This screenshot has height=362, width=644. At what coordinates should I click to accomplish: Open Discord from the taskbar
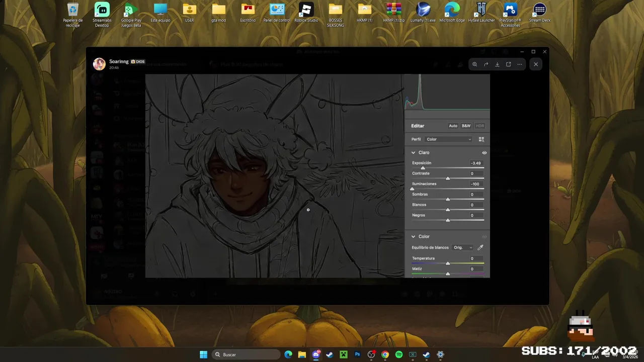(x=316, y=354)
